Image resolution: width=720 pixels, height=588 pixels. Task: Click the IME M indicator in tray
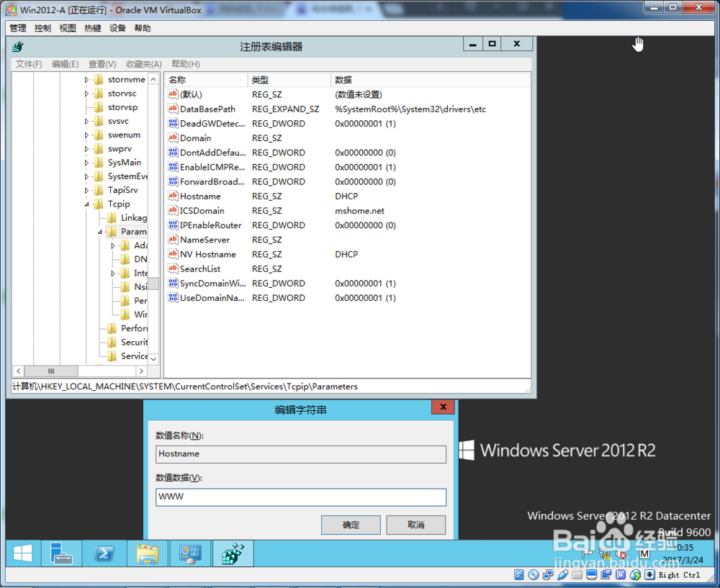click(x=644, y=553)
